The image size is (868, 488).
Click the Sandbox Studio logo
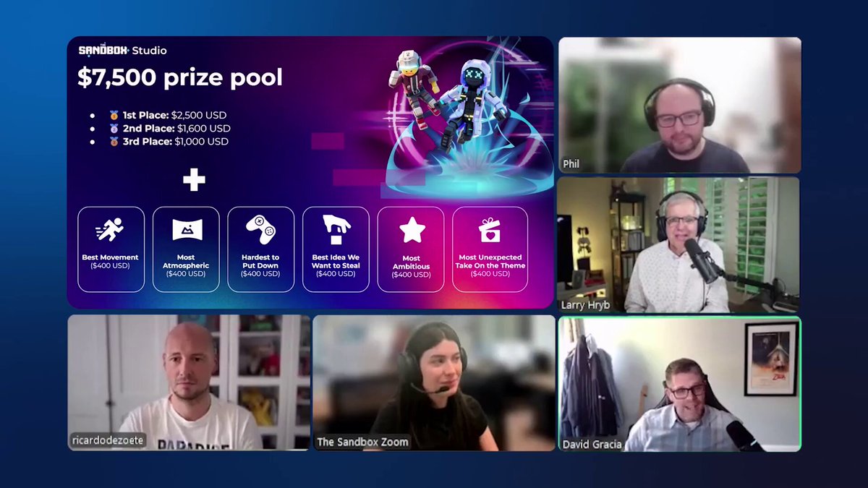122,51
